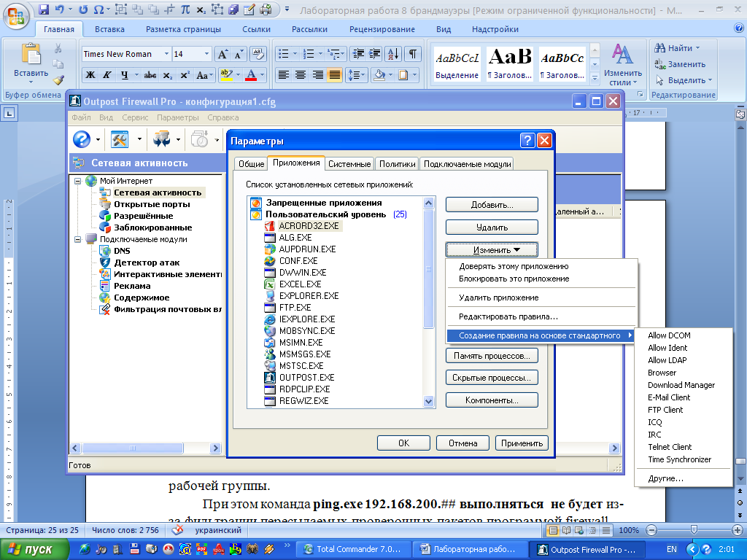Switch to the Политики tab
747x560 pixels.
[398, 164]
